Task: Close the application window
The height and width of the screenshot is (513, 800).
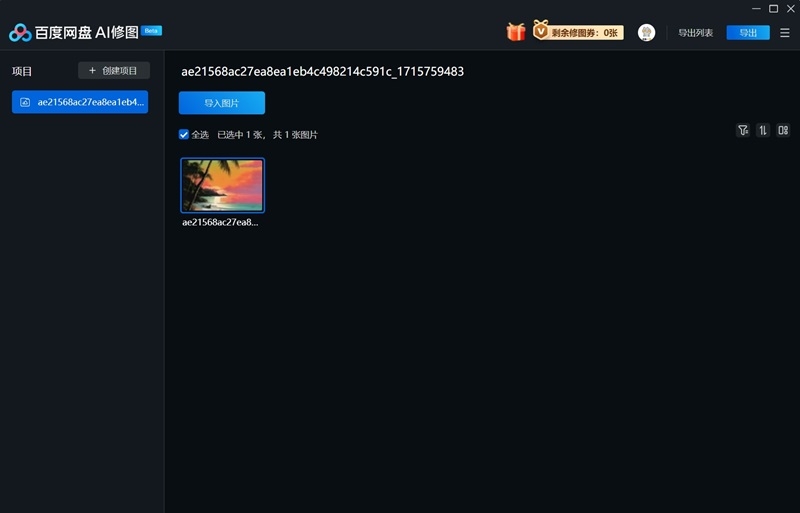Action: 791,9
